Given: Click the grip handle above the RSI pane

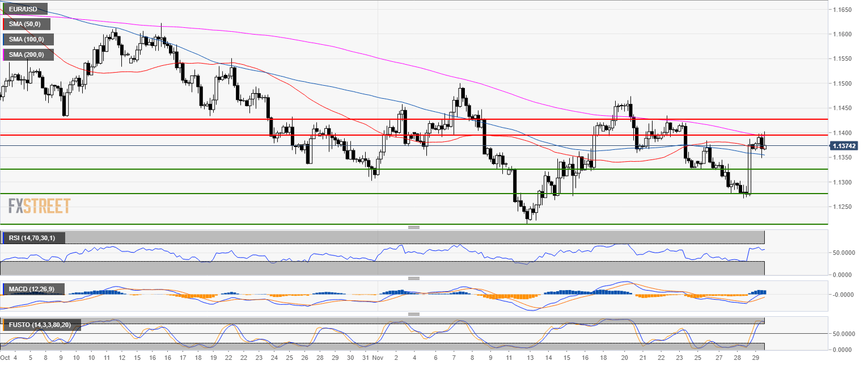Looking at the screenshot, I should coord(414,227).
